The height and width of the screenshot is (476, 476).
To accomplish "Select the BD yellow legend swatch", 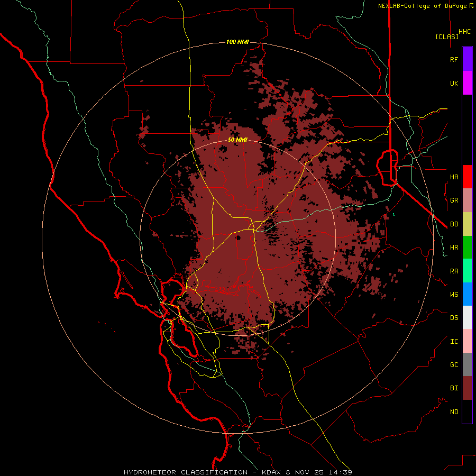I will [467, 224].
